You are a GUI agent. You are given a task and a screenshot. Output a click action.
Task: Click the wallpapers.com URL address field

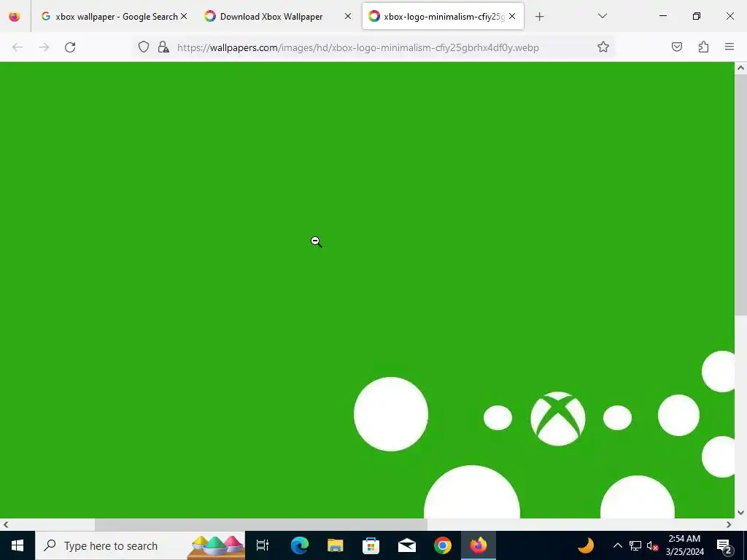[357, 47]
